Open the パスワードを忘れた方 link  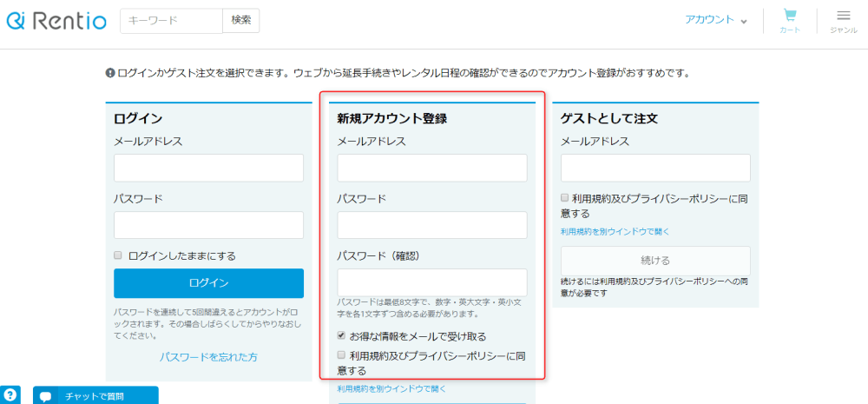(x=208, y=357)
